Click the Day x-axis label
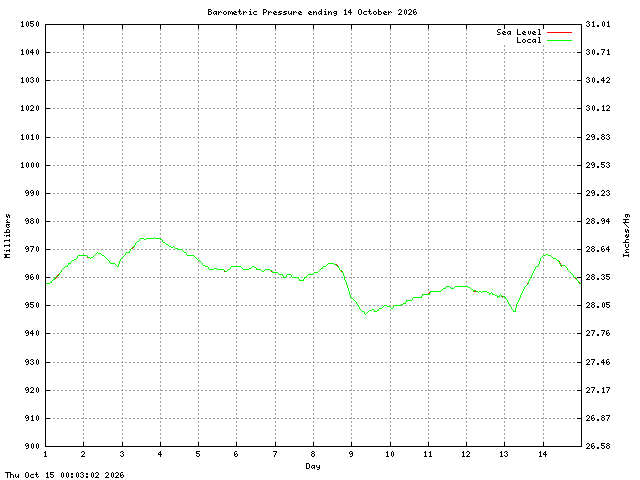Image resolution: width=640 pixels, height=480 pixels. pos(313,466)
